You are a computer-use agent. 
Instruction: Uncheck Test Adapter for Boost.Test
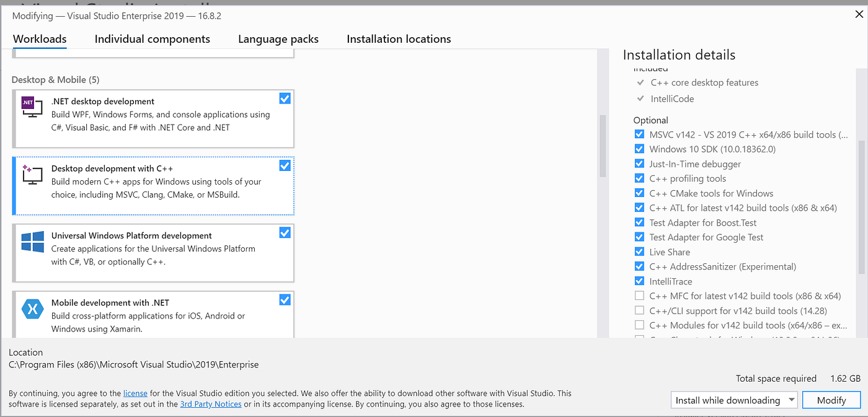(x=639, y=222)
